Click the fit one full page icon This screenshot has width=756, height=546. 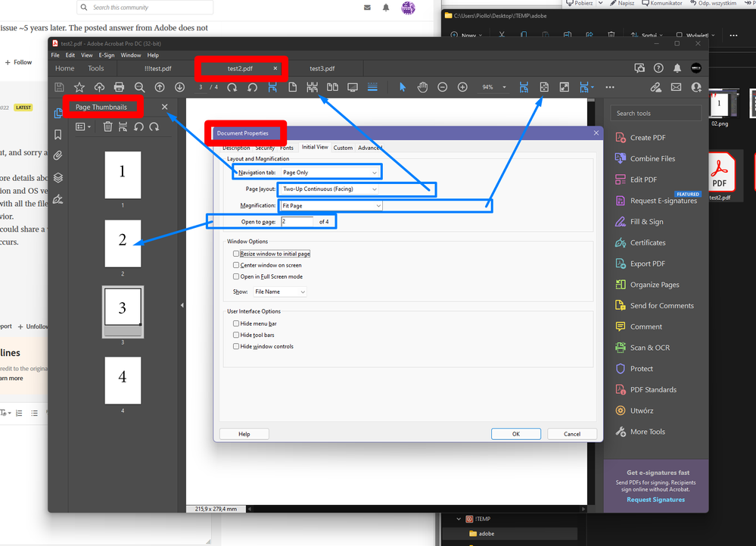544,87
